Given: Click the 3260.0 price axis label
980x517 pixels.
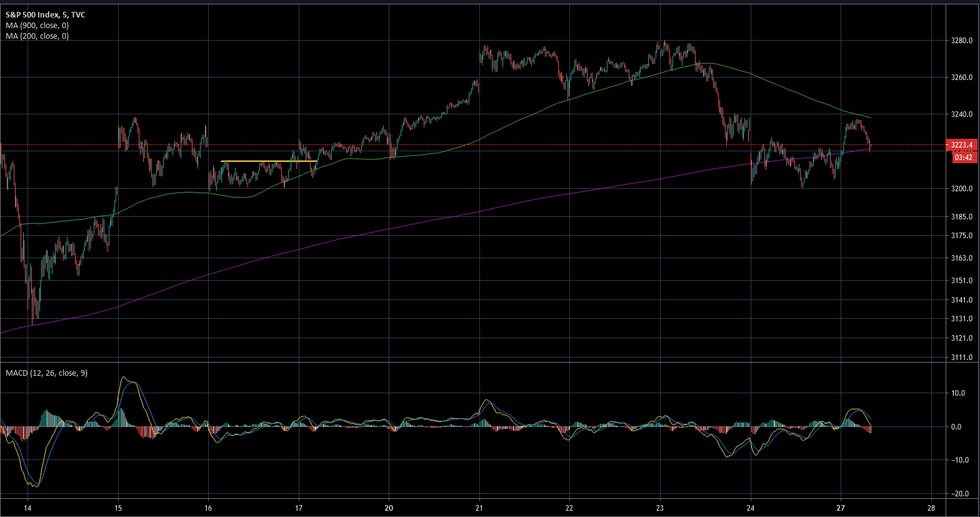Looking at the screenshot, I should [962, 78].
